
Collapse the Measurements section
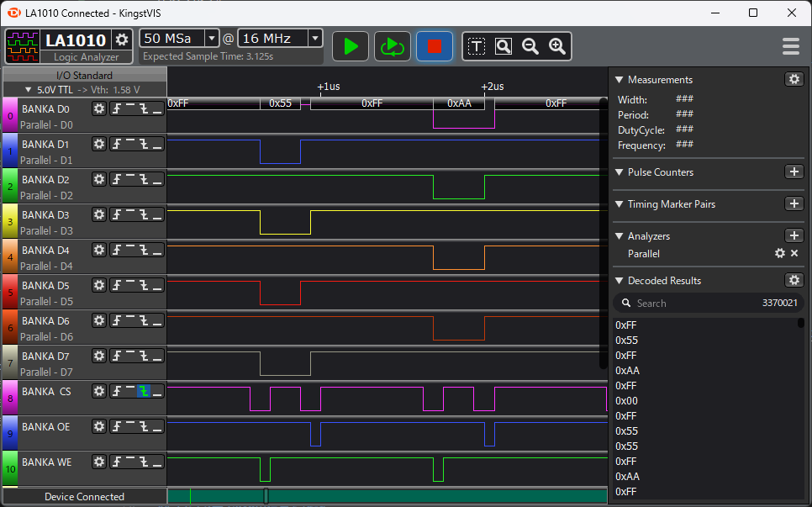pos(620,80)
